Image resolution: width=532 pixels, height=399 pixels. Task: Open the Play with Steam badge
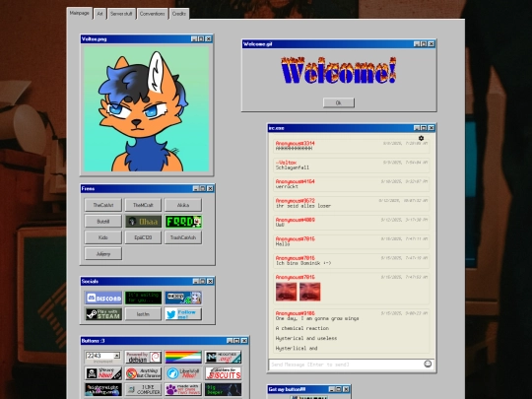point(103,314)
